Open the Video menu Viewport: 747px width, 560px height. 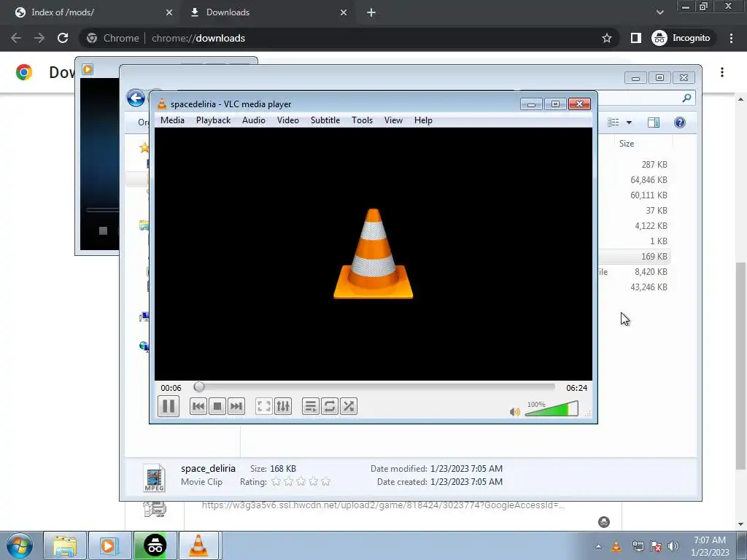pyautogui.click(x=287, y=120)
